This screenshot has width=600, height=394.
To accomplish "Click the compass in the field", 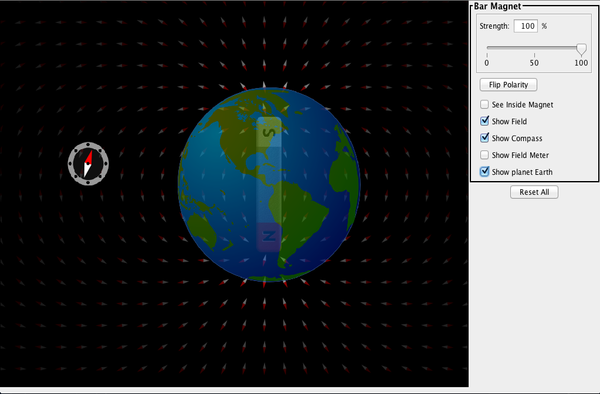I will [88, 164].
